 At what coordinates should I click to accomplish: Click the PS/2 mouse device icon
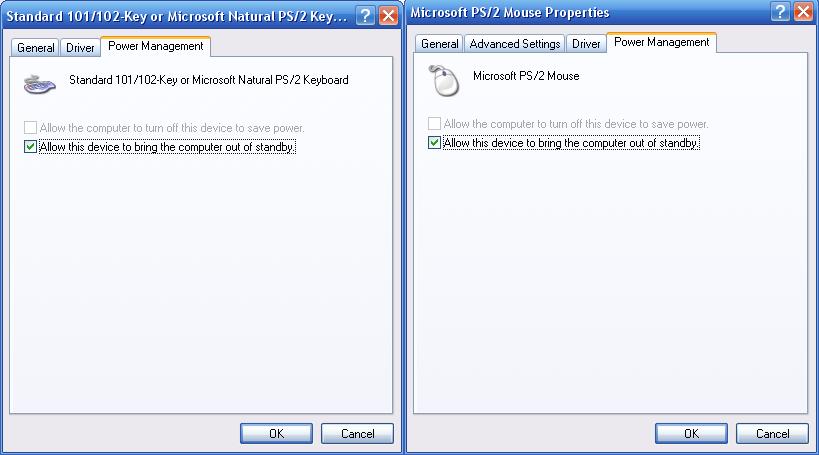click(x=443, y=80)
